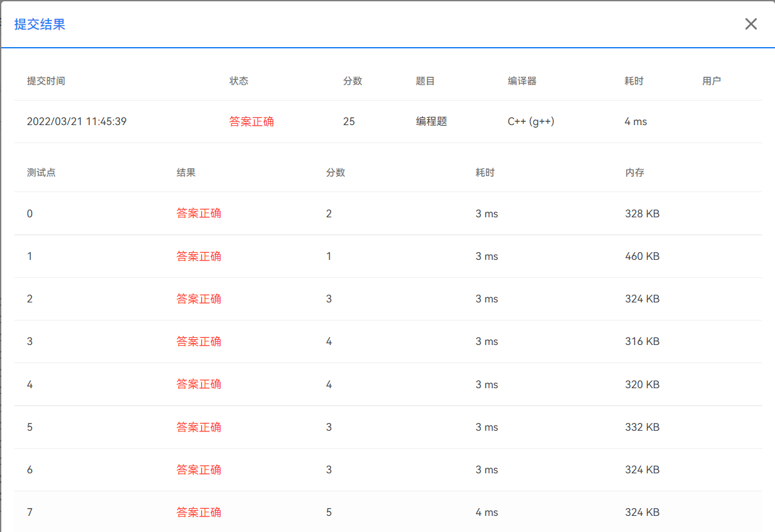Screen dimensions: 775x532
Task: Close the 提交结果 dialog with the X
Action: [x=750, y=24]
